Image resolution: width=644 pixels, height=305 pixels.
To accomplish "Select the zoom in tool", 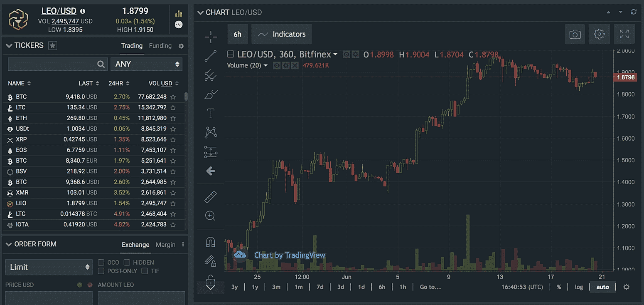I will (210, 216).
